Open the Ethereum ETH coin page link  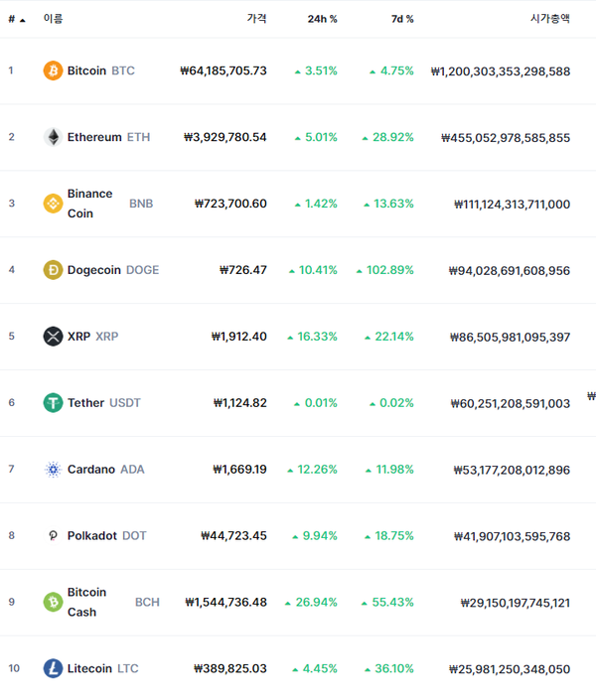point(108,137)
